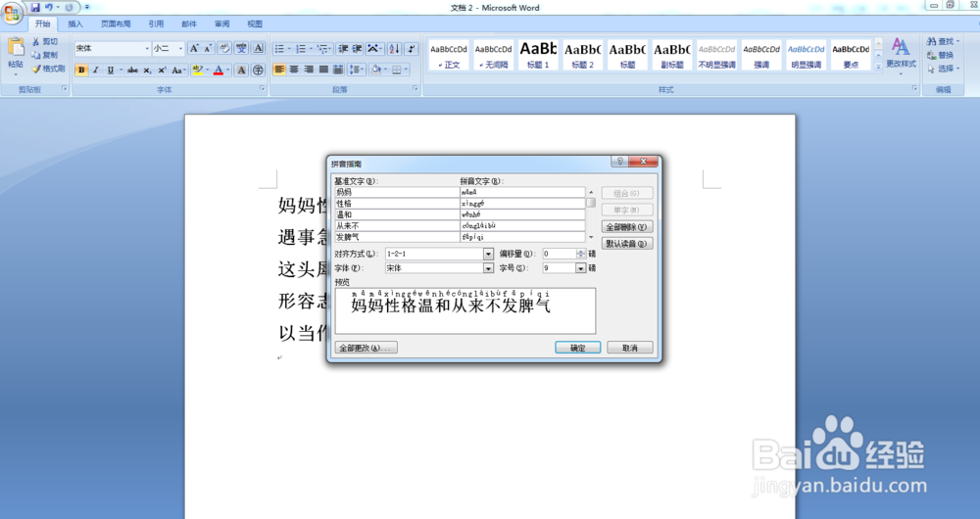Apply the red font color

click(x=219, y=70)
